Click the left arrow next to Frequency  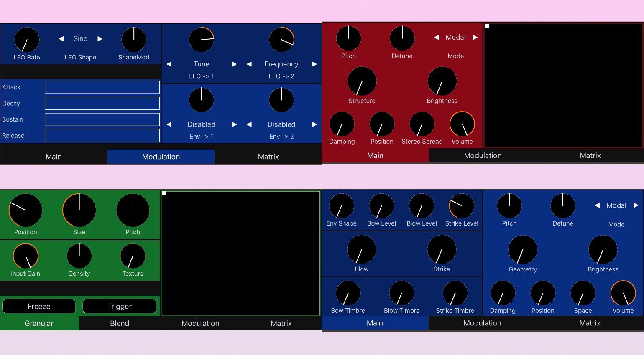[249, 64]
